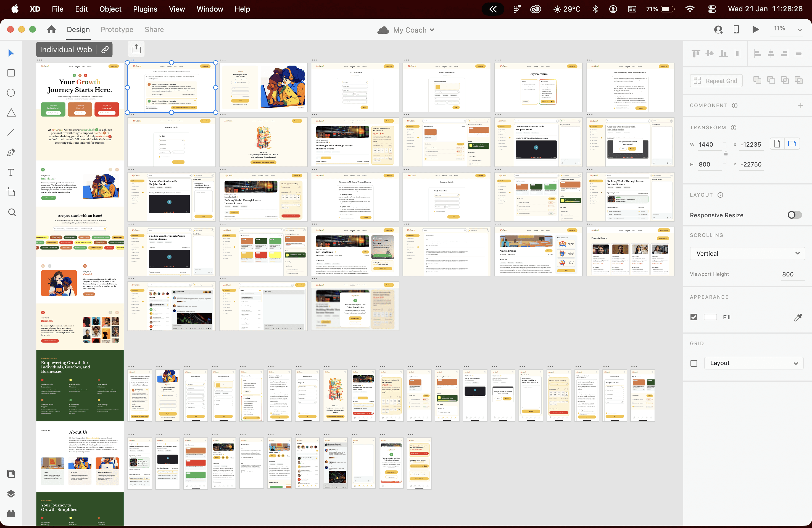Click the Repeat Grid button
This screenshot has height=528, width=812.
tap(716, 81)
